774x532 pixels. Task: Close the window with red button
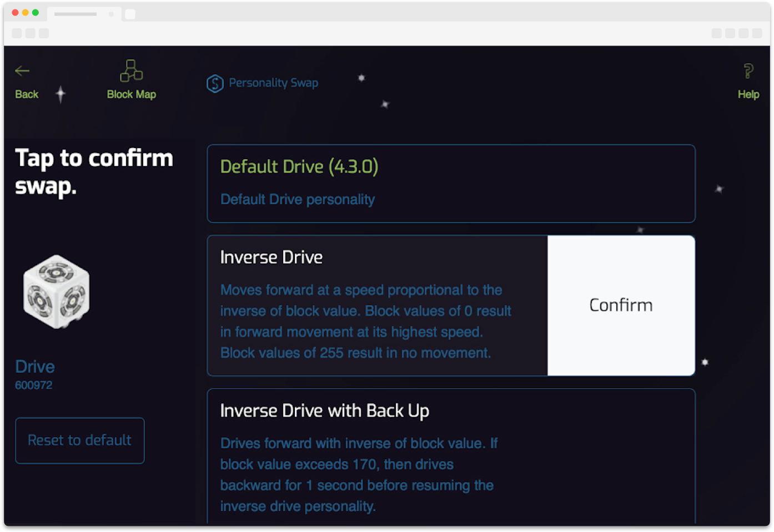click(x=15, y=13)
